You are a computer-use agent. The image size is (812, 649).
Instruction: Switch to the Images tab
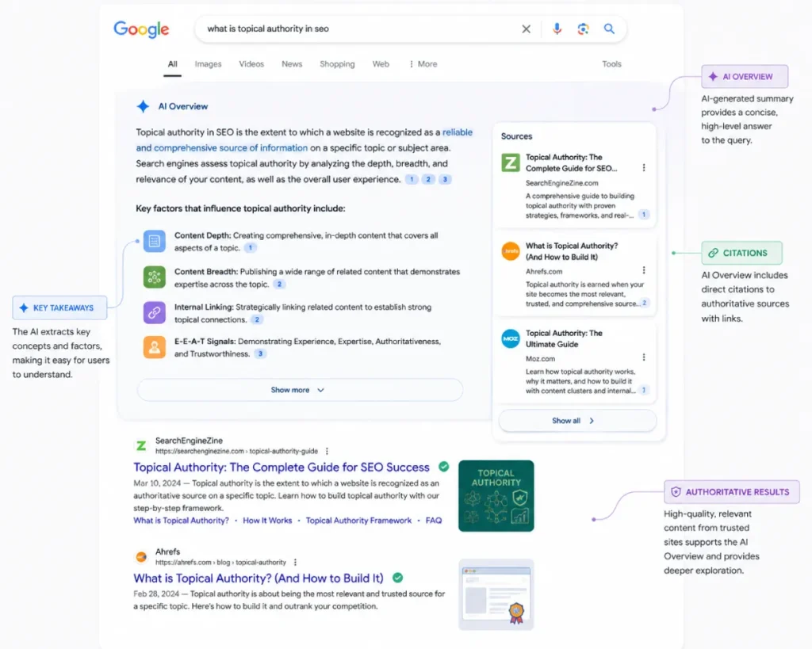click(209, 64)
